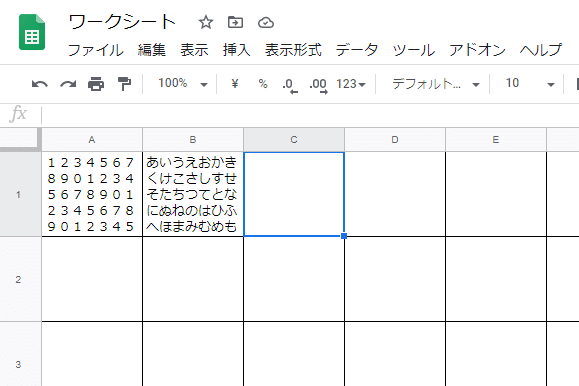
Task: Select column A header
Action: click(92, 140)
